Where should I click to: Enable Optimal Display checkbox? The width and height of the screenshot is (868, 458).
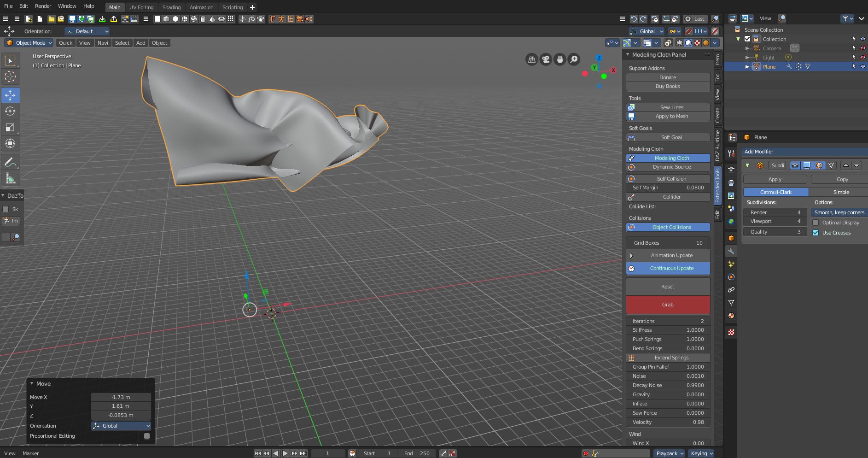816,223
